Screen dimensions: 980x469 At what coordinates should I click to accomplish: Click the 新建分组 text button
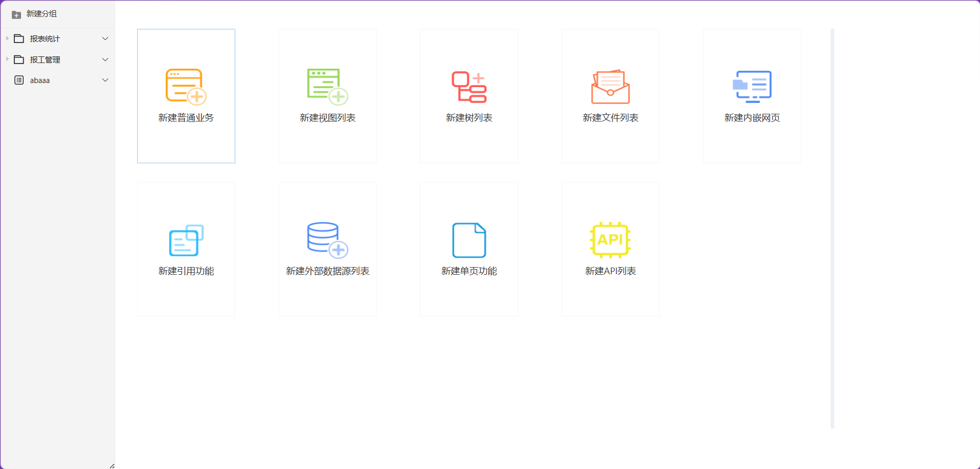(x=42, y=14)
